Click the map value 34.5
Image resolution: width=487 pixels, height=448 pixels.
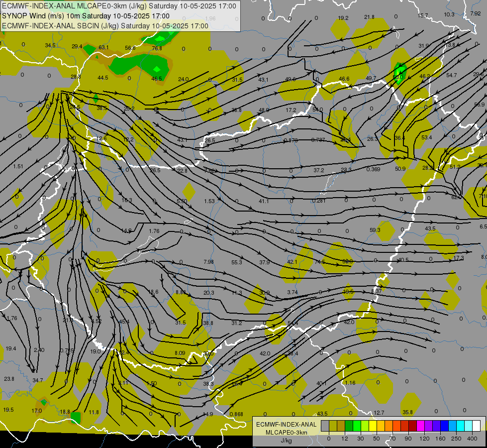(50, 45)
